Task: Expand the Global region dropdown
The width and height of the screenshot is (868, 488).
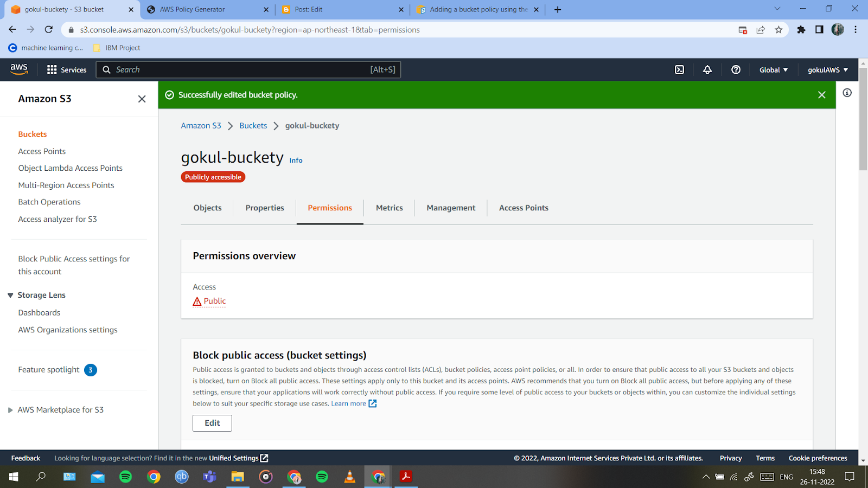Action: click(x=774, y=70)
